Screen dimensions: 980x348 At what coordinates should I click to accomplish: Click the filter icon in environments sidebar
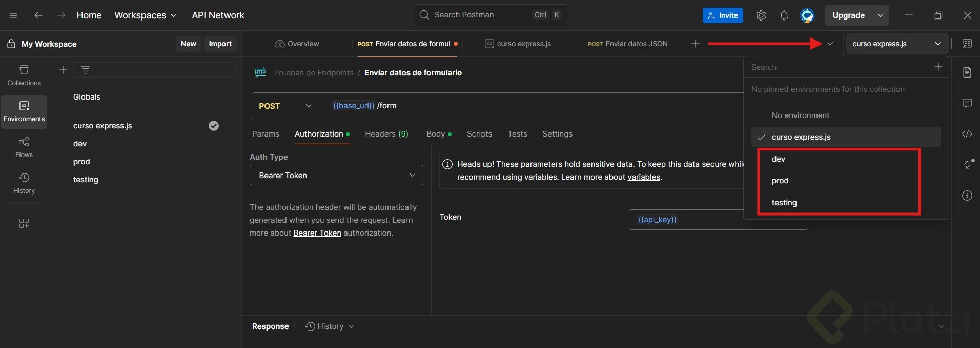pos(86,70)
